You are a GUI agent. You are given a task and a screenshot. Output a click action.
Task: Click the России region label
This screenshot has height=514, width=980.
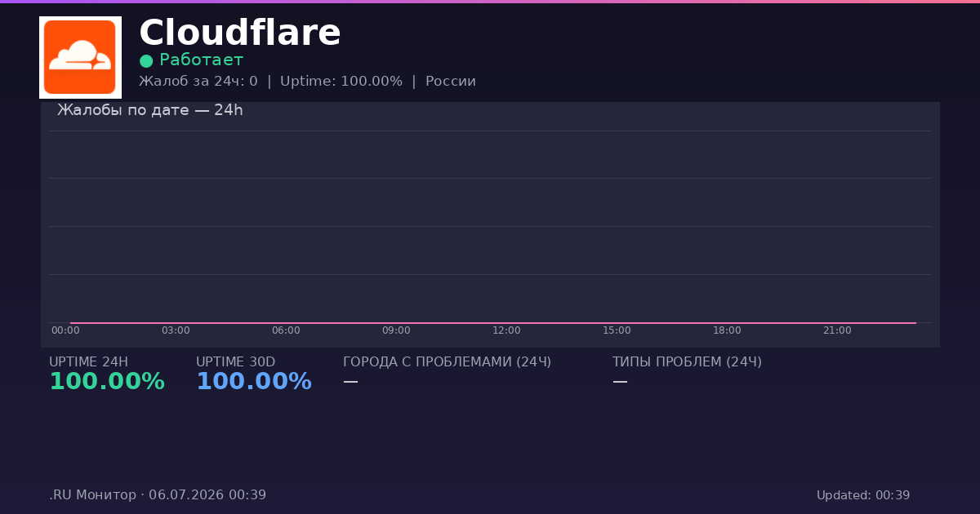click(x=451, y=82)
